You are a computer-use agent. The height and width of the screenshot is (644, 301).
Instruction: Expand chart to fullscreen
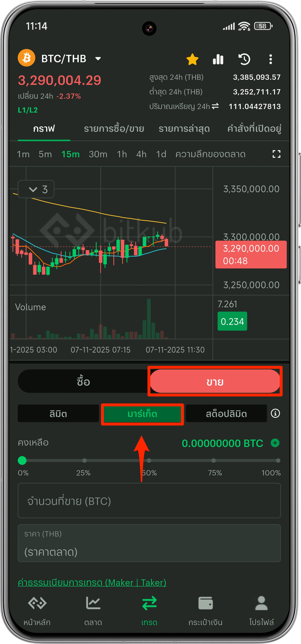pos(276,154)
